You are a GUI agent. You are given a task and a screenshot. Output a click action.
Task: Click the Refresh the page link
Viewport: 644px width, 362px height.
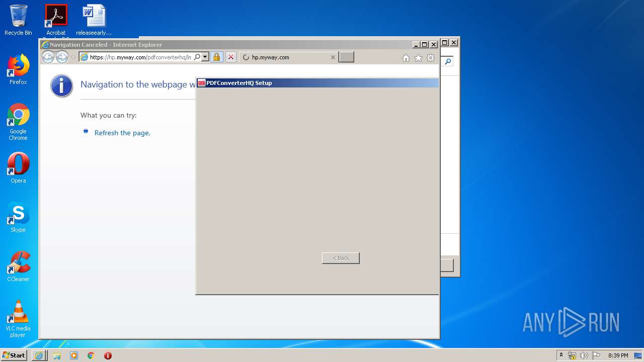(x=122, y=133)
